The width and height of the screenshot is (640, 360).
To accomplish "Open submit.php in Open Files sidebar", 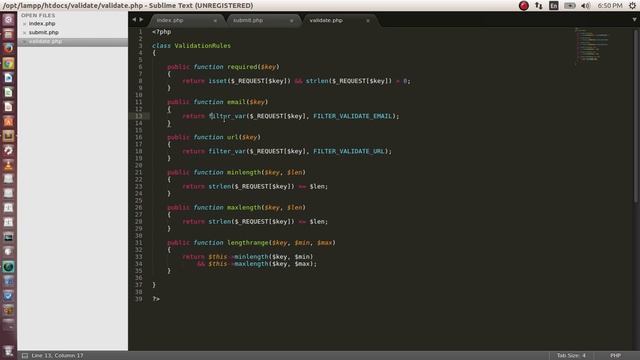I will click(x=44, y=32).
